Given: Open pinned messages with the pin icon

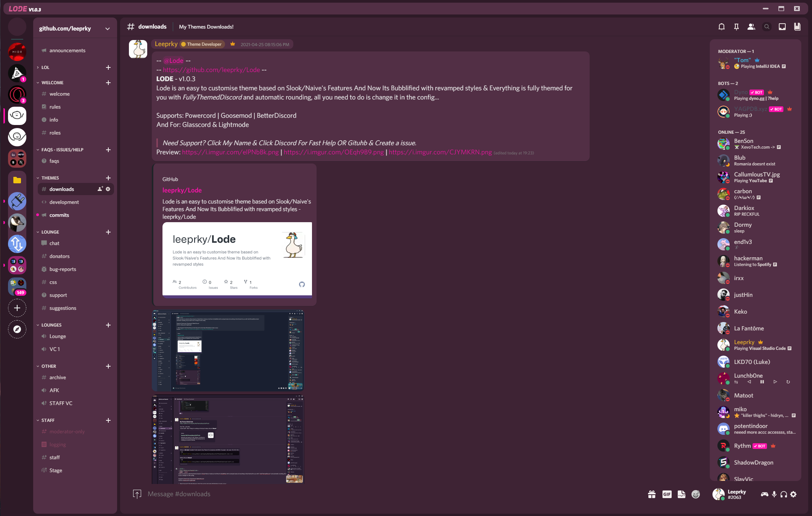Looking at the screenshot, I should [x=736, y=27].
